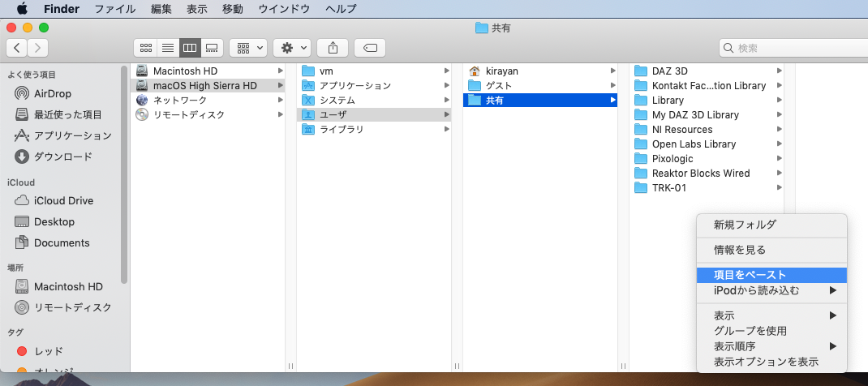
Task: Focus the 検索 search field
Action: 794,48
